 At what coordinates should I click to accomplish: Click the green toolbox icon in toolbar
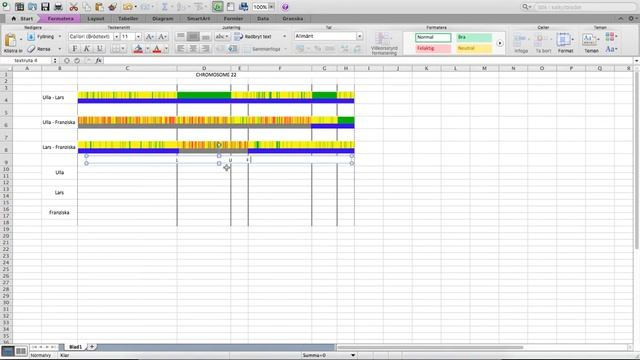tap(218, 7)
